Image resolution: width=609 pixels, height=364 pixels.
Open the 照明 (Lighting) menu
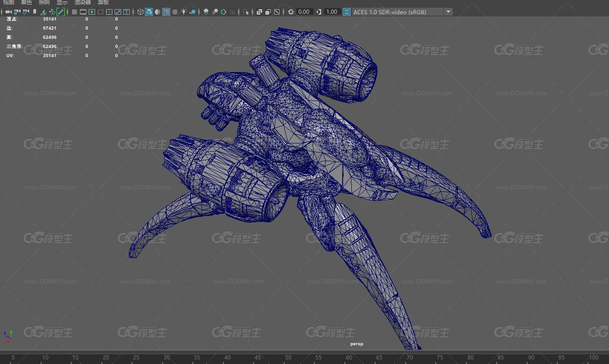tap(44, 2)
